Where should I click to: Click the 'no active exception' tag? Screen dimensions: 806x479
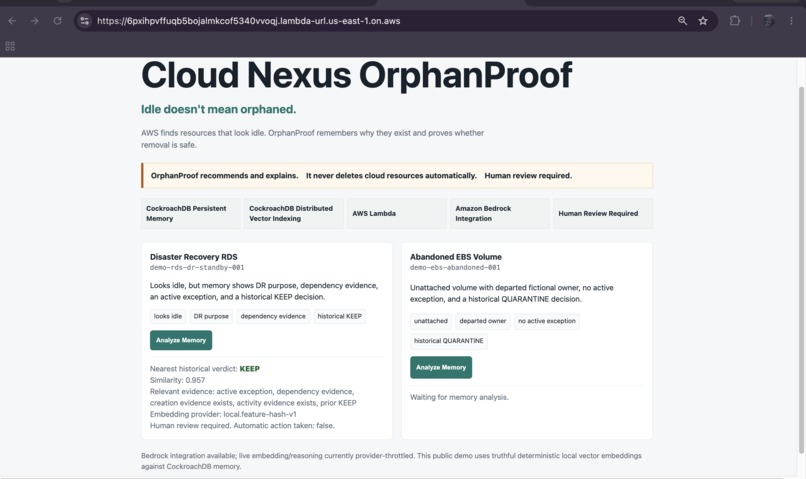coord(547,321)
